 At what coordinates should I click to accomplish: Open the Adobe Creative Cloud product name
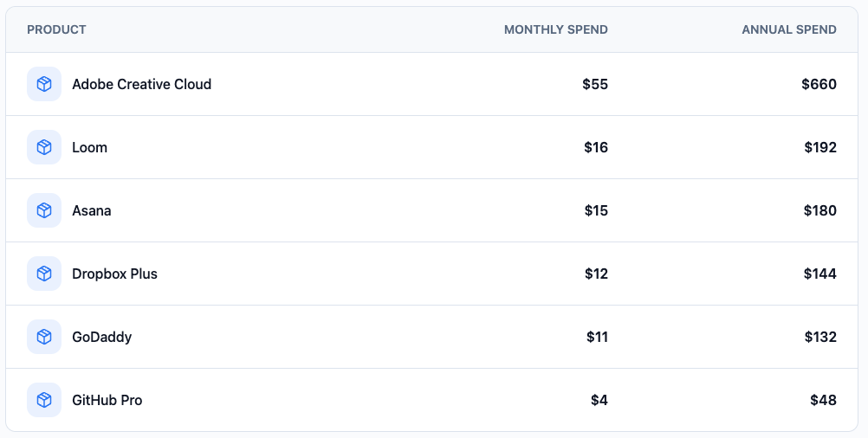tap(141, 84)
